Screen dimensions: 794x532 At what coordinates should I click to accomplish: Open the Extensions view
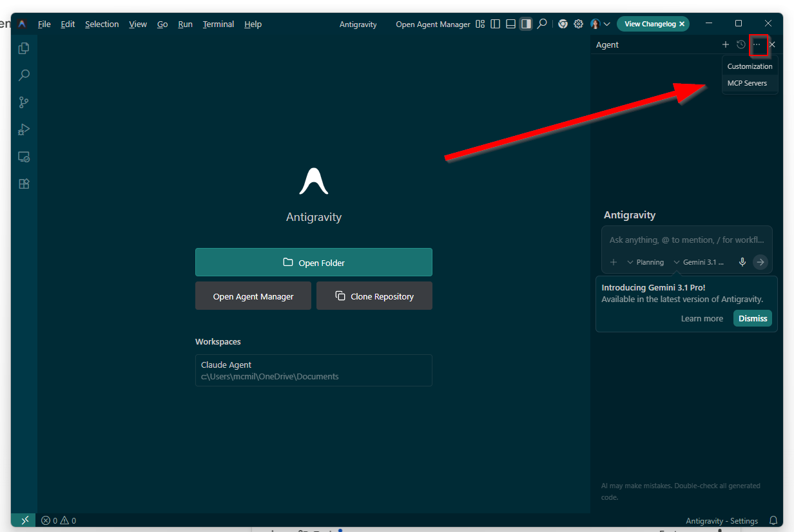pyautogui.click(x=24, y=184)
